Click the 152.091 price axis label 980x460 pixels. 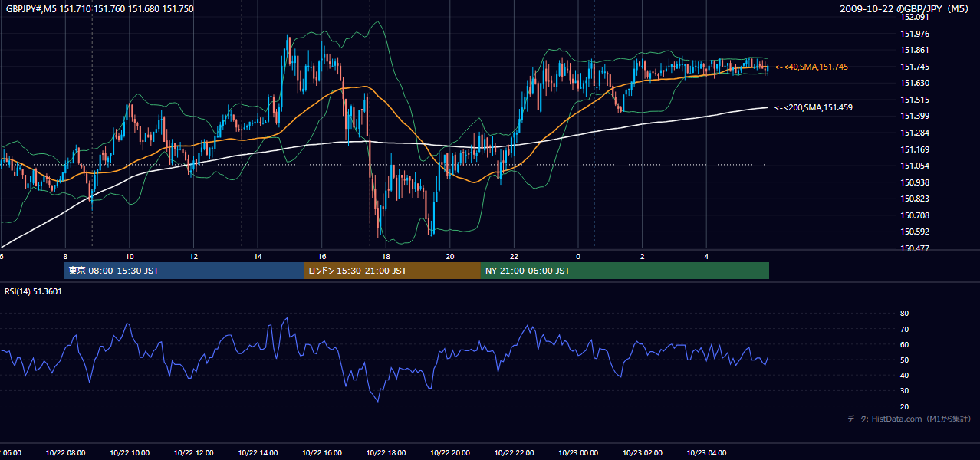pos(915,17)
